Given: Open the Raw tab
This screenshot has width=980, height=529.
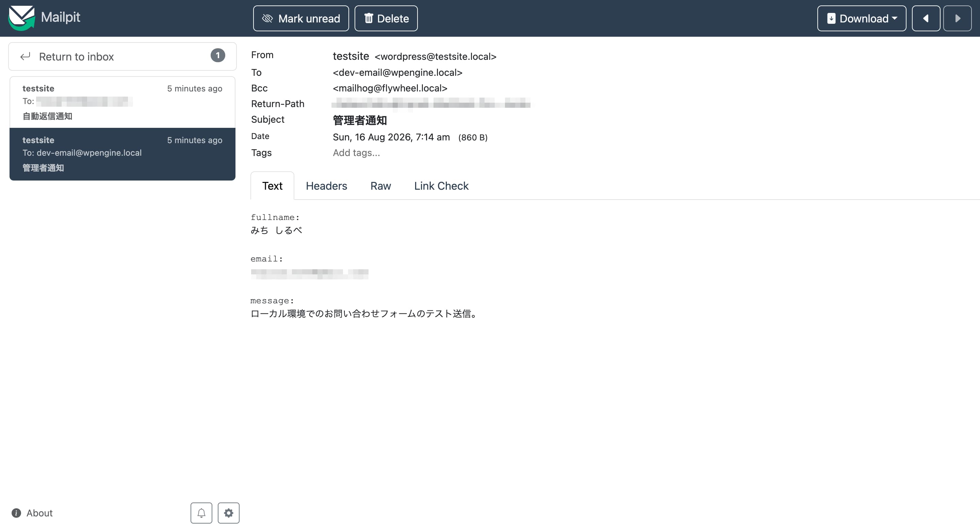Looking at the screenshot, I should click(380, 186).
